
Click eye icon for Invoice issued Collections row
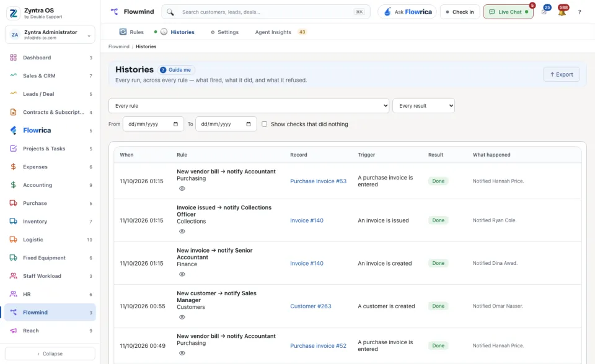point(182,232)
